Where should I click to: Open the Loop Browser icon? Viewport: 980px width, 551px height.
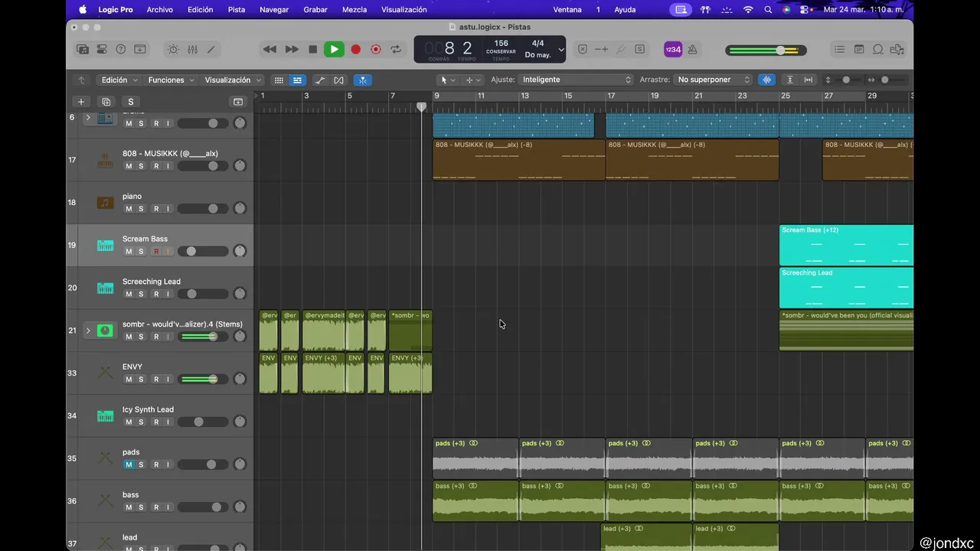[x=878, y=49]
